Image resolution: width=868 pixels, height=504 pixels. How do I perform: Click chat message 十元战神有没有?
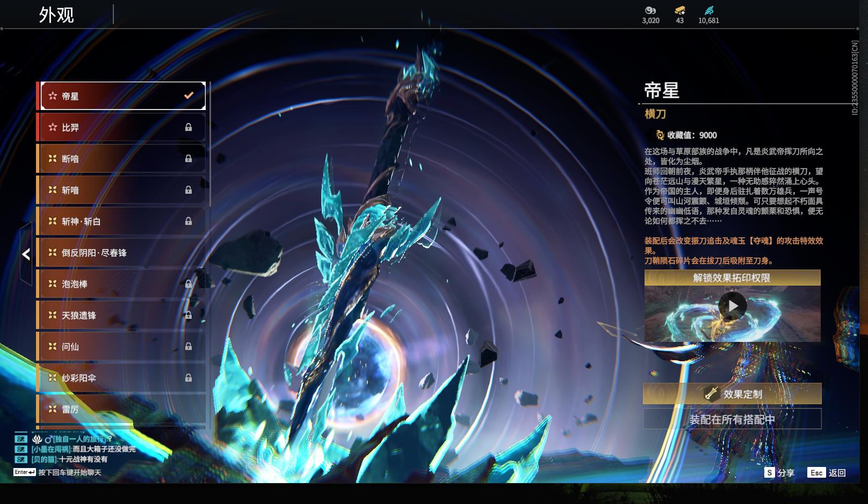(83, 459)
